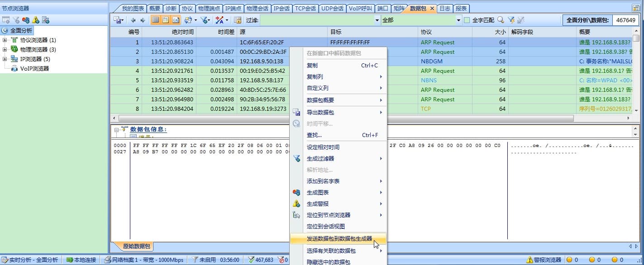Click the export packets save icon
The height and width of the screenshot is (265, 644).
coord(118,20)
